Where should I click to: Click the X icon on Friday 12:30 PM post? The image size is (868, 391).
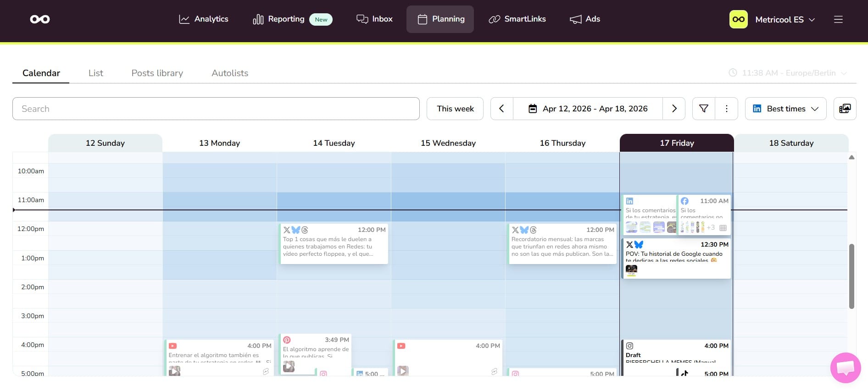(x=629, y=245)
